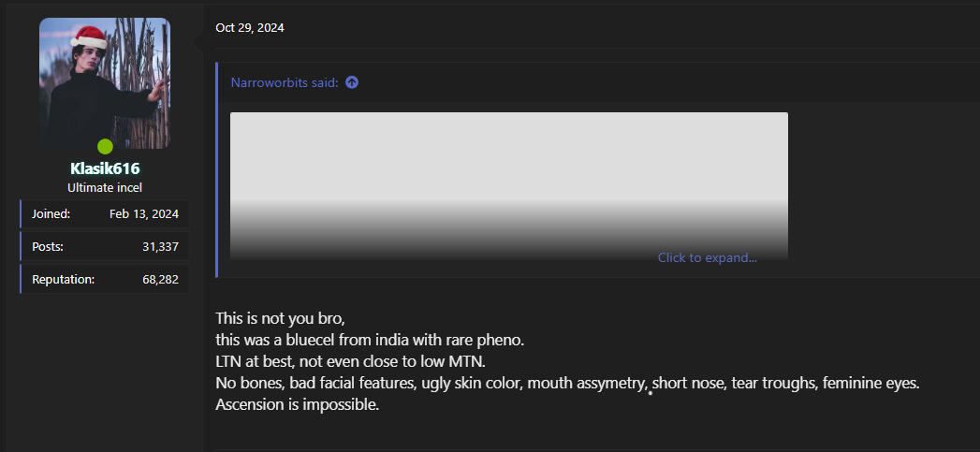
Task: Click the "Ascension is impossible." text line
Action: click(297, 405)
